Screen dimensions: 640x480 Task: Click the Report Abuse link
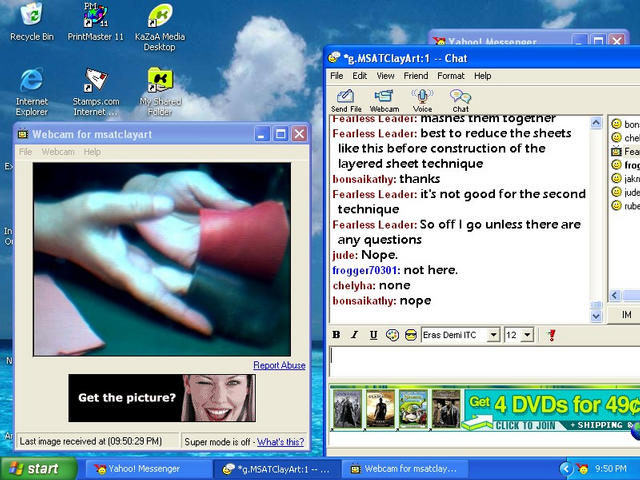[279, 365]
